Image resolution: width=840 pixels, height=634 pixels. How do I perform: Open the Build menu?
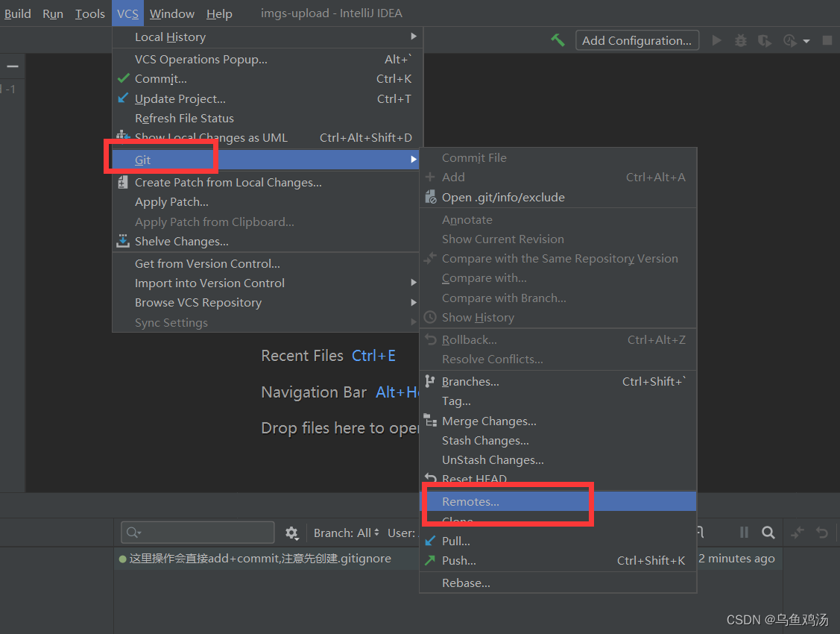17,13
